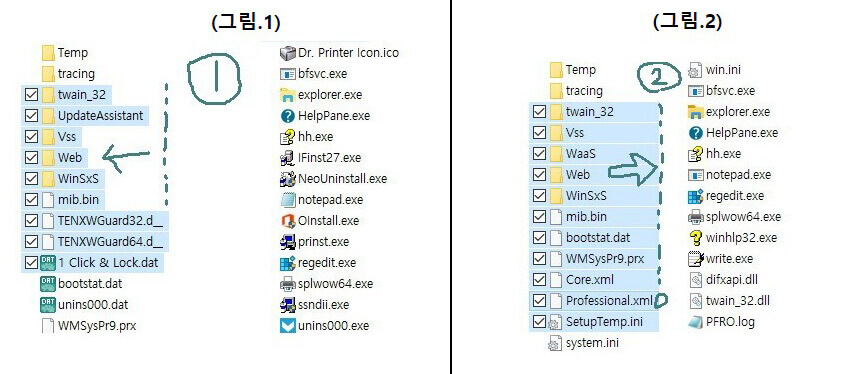The image size is (854, 374).
Task: Toggle the Professional.xml checkbox
Action: click(539, 301)
